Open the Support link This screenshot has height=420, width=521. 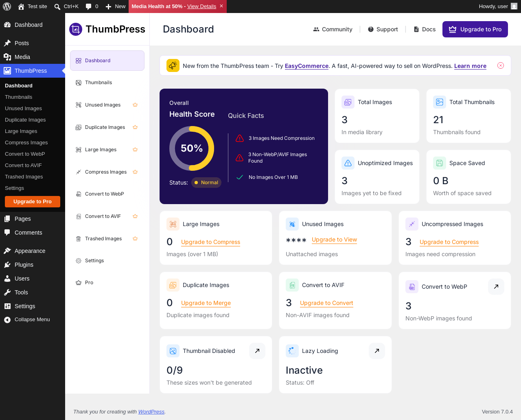pos(383,29)
